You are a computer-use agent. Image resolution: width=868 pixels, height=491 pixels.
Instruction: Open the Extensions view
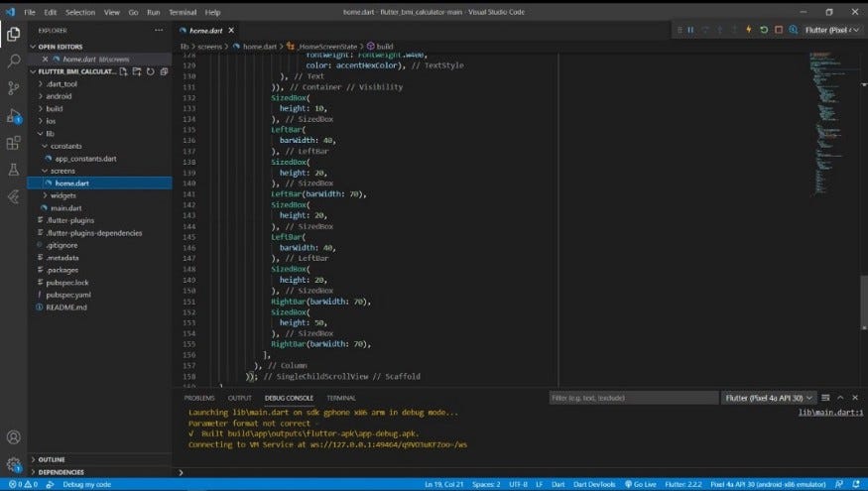point(13,143)
